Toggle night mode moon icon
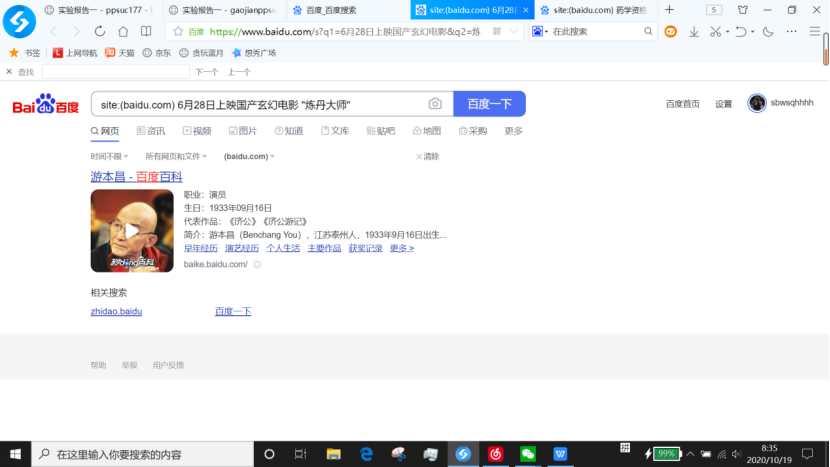830x467 pixels. point(768,32)
